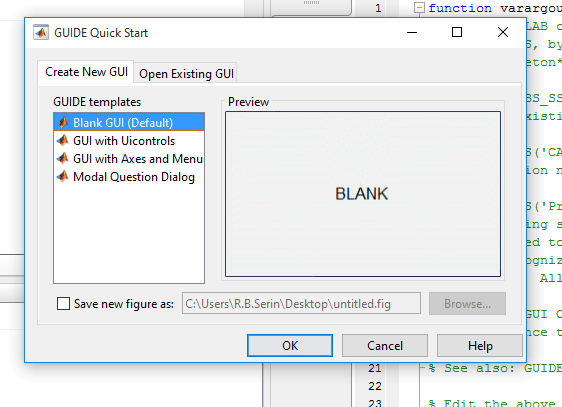The width and height of the screenshot is (562, 407).
Task: Collapse the function code fold in editor
Action: coord(419,8)
